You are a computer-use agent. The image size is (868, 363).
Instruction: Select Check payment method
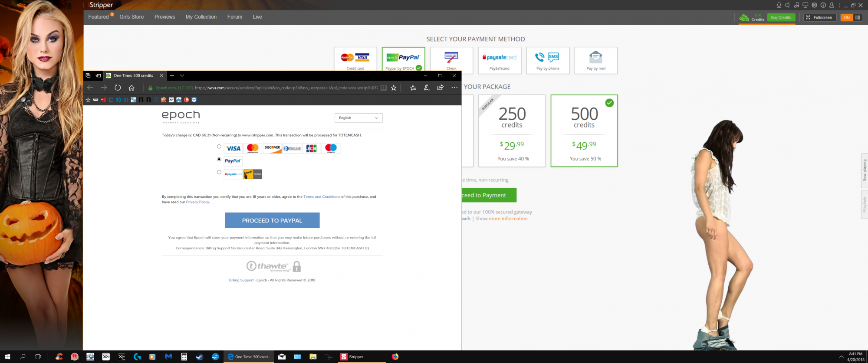point(451,59)
